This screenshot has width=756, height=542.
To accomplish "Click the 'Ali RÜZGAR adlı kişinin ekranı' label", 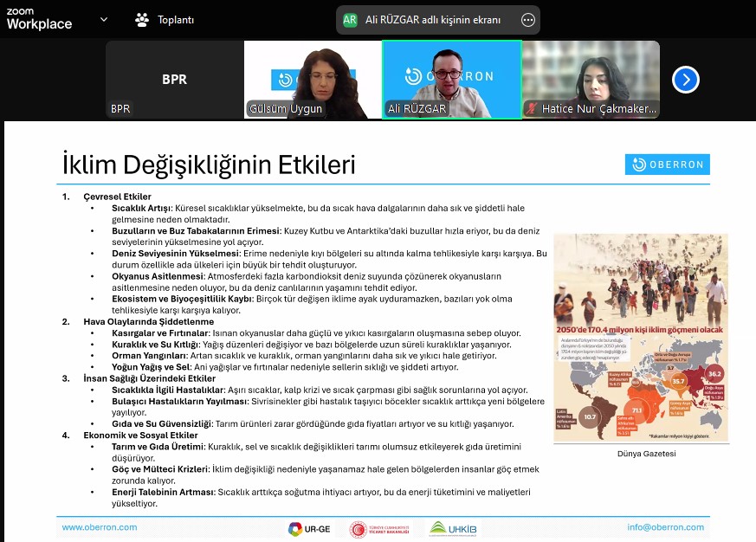I will pyautogui.click(x=433, y=20).
